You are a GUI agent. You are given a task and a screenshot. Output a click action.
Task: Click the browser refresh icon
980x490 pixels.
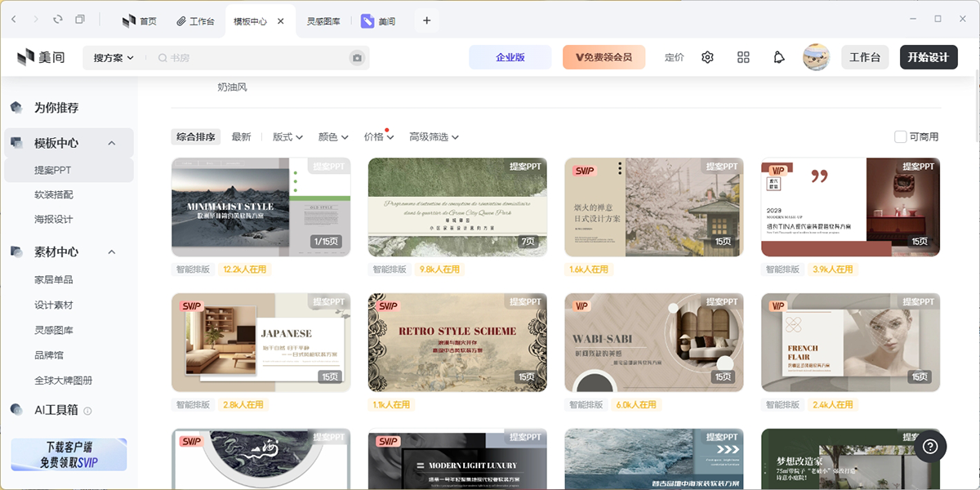[57, 20]
